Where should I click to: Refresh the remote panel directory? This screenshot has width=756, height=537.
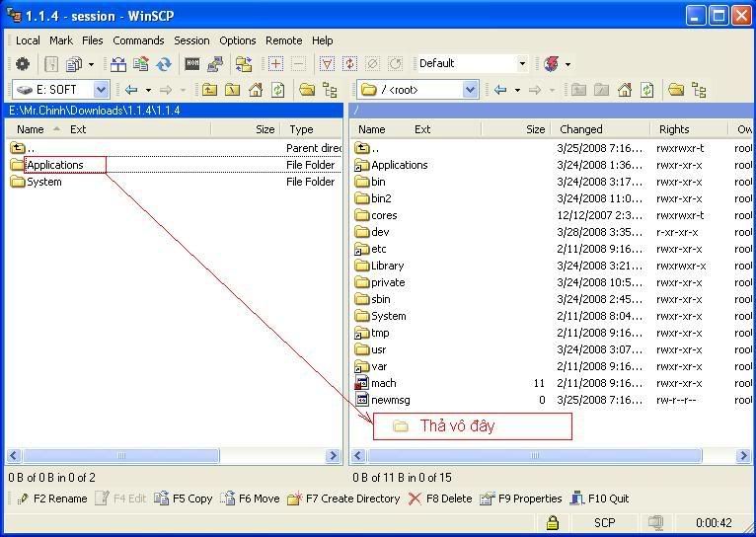[x=646, y=90]
